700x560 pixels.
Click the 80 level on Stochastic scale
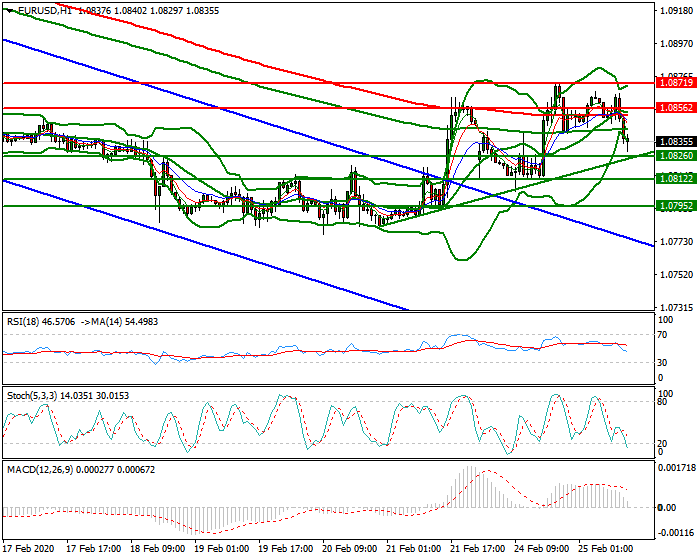(662, 402)
